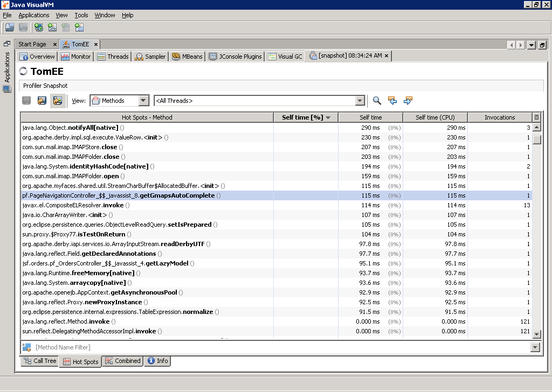552x392 pixels.
Task: Select the CompositeELResolver.invoke row
Action: pos(277,205)
